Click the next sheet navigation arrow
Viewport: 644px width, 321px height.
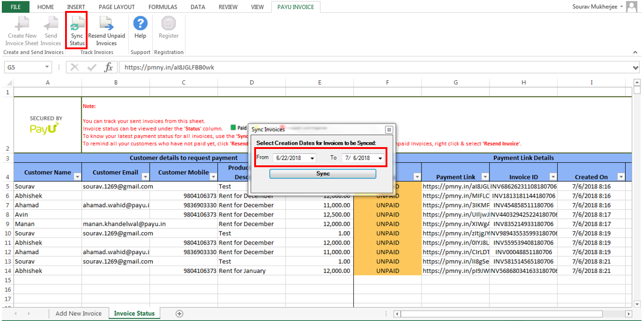(x=29, y=314)
